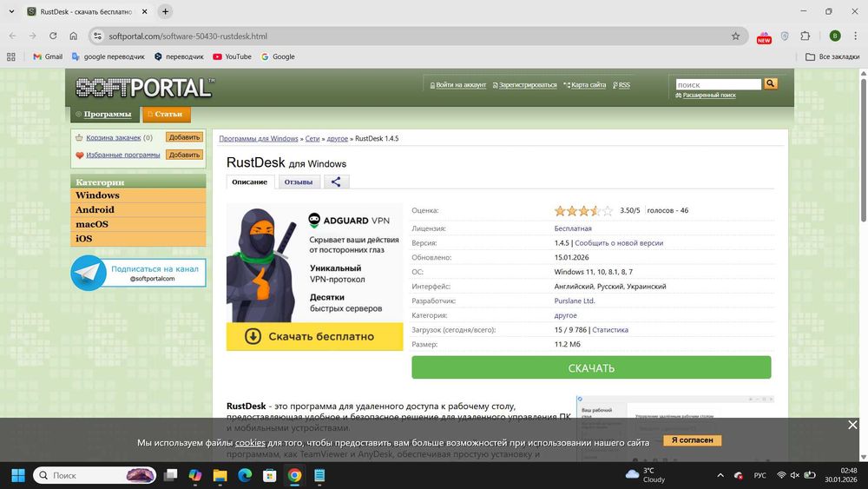Image resolution: width=868 pixels, height=489 pixels.
Task: Open the Extensions puzzle icon
Action: pos(806,36)
